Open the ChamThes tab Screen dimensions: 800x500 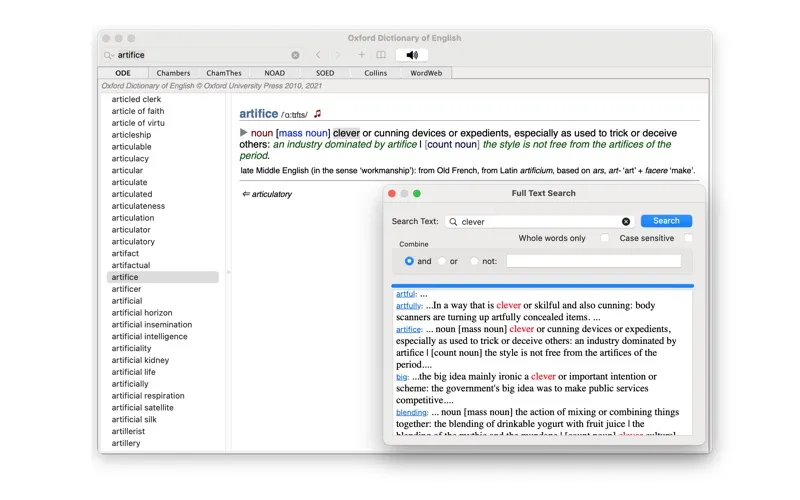pos(224,73)
